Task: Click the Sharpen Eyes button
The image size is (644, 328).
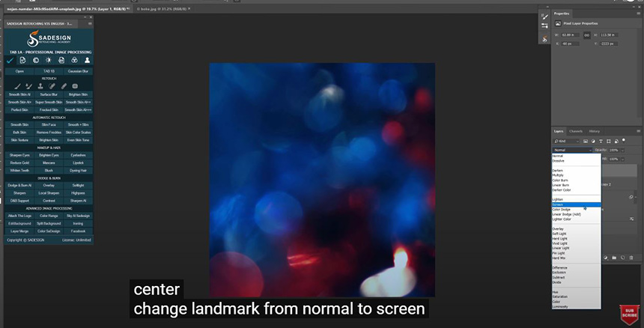Action: click(19, 155)
